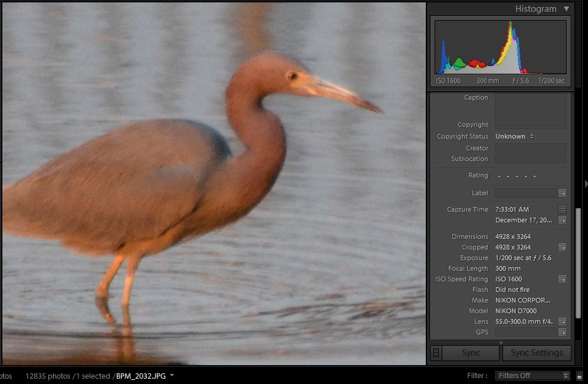588x384 pixels.
Task: Open the BPM_2032.JPG filename dropdown arrow
Action: [172, 376]
